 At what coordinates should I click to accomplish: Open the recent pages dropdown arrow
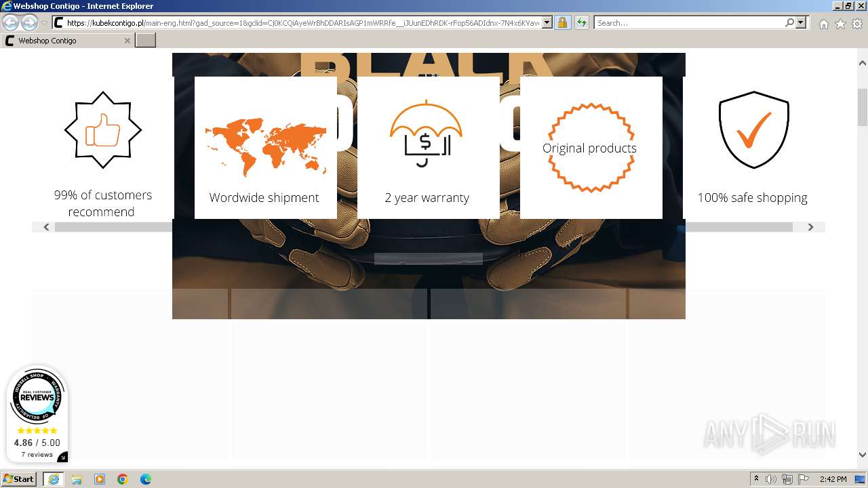pos(44,23)
